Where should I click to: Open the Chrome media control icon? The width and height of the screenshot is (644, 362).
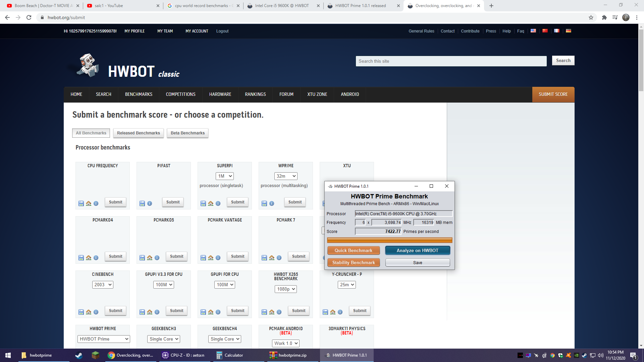point(615,17)
